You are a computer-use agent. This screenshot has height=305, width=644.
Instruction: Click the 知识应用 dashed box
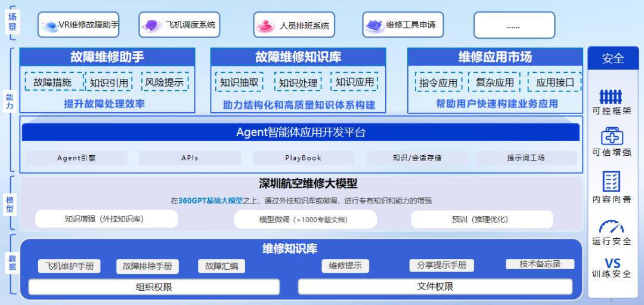[x=354, y=82]
